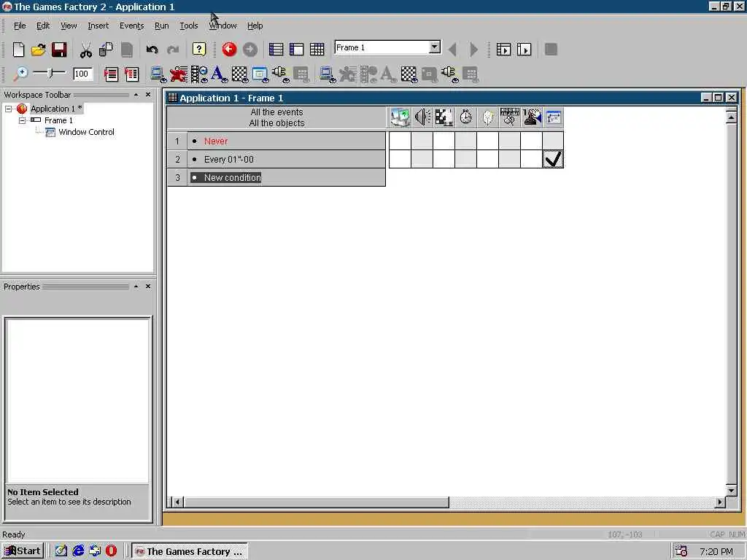This screenshot has width=747, height=560.
Task: Toggle checked Window Control action in row 2
Action: pyautogui.click(x=553, y=159)
